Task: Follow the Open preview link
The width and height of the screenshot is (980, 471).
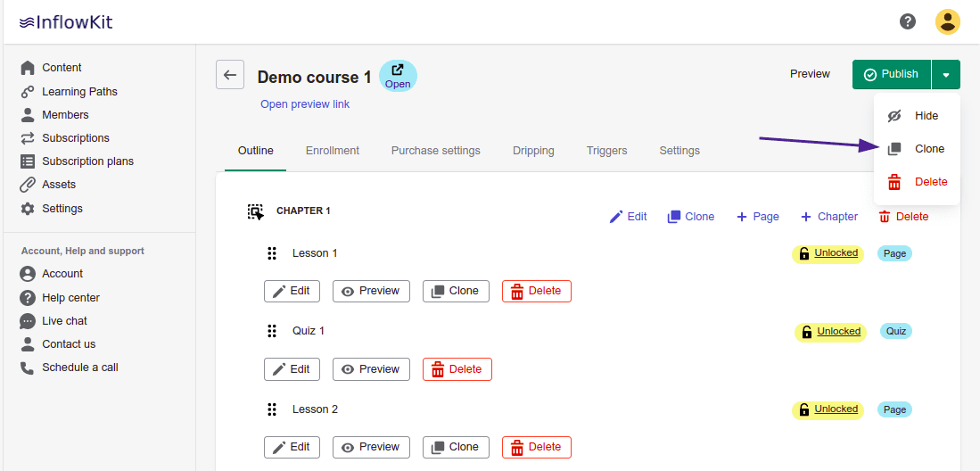Action: 305,104
